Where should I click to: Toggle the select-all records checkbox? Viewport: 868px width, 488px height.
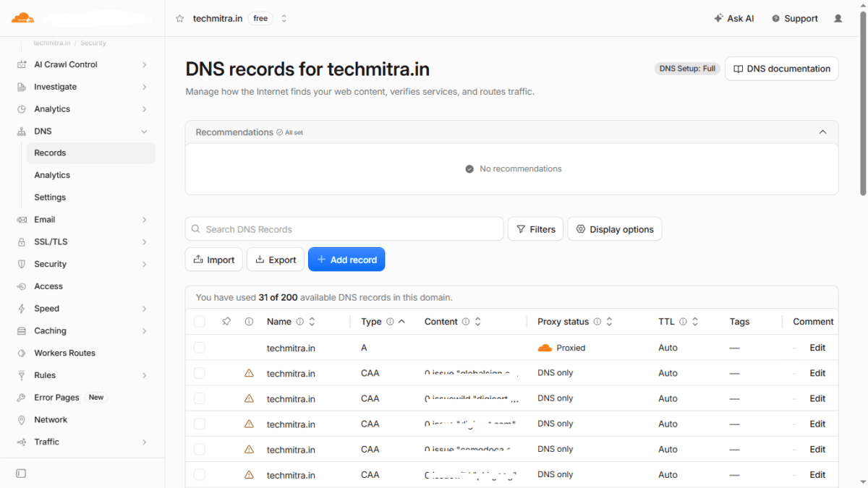pos(200,322)
